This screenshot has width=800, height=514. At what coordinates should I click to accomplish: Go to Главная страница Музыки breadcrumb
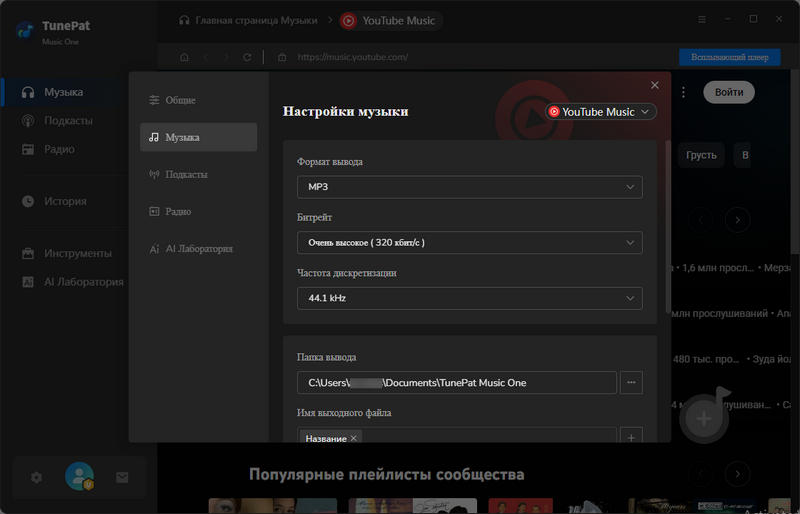pos(248,20)
